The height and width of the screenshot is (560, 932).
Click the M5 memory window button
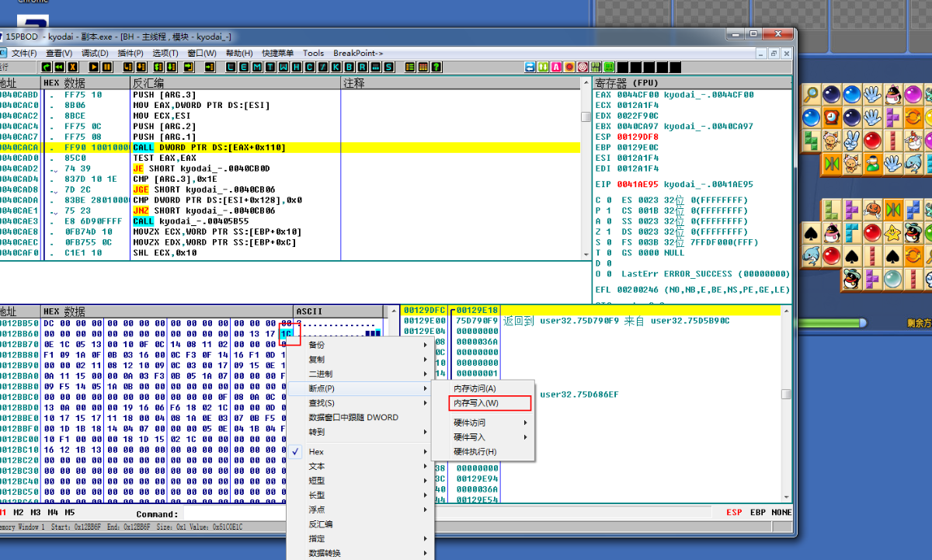[x=70, y=513]
